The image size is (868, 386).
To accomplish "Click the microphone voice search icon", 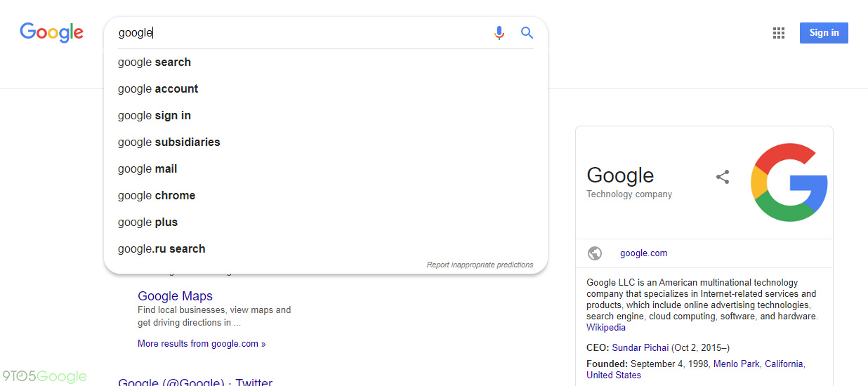I will [499, 33].
